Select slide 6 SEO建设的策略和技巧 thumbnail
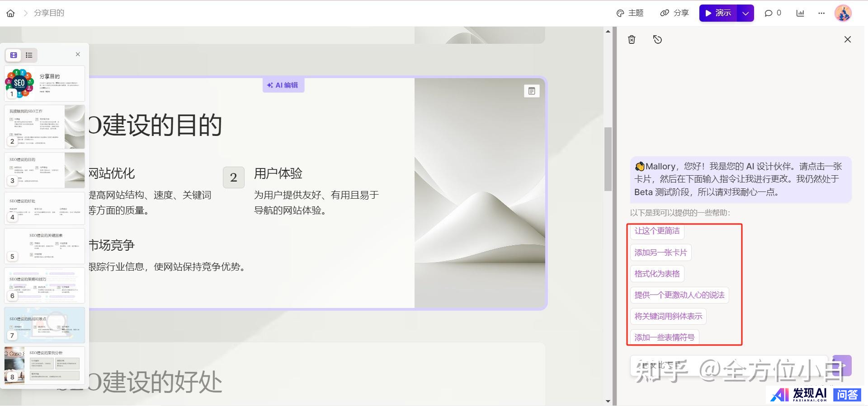This screenshot has width=868, height=406. pos(44,285)
